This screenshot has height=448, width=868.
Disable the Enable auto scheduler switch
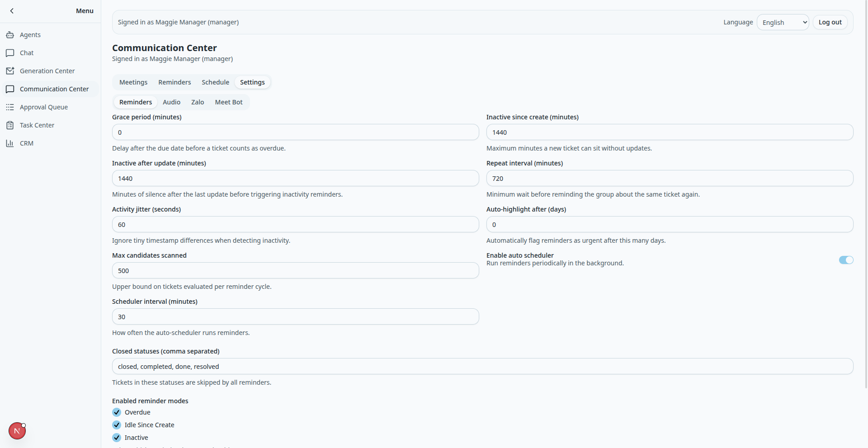tap(846, 260)
